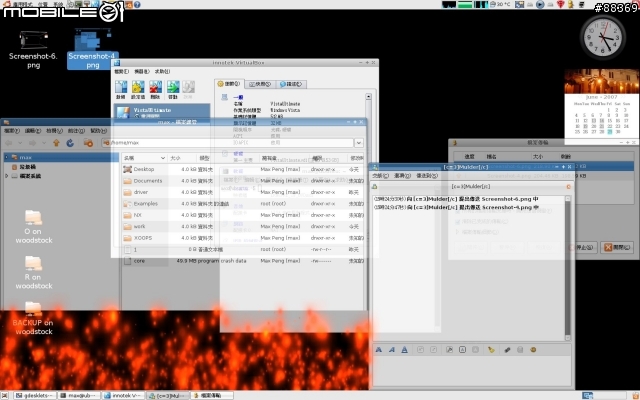
Task: Open the Conversation (C) menu in the chat window
Action: click(380, 176)
